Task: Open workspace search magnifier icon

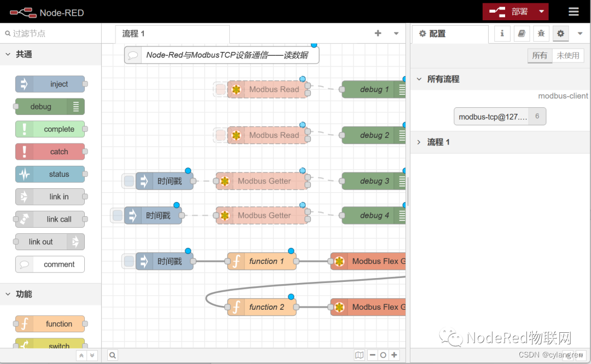Action: pos(113,355)
